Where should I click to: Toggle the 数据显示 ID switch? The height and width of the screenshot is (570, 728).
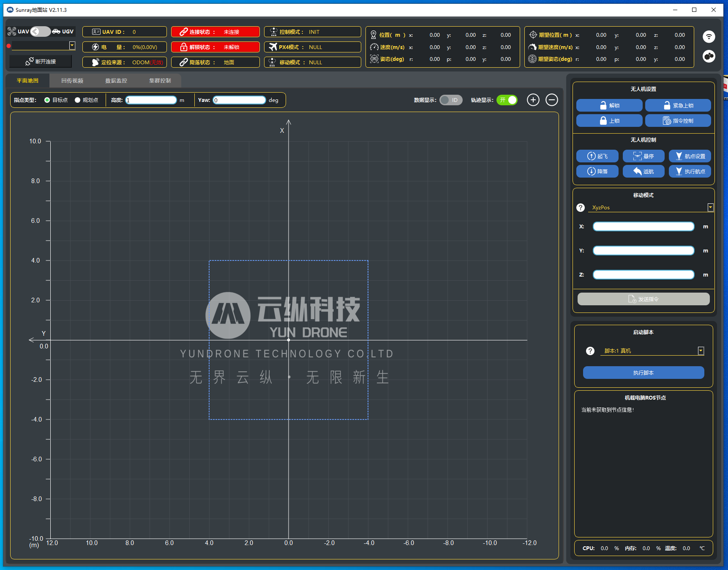[x=451, y=100]
